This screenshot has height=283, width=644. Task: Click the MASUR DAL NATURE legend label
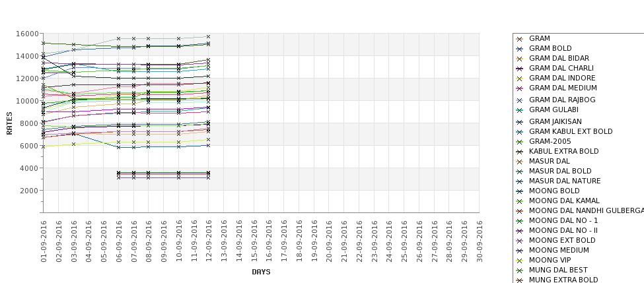coord(565,181)
